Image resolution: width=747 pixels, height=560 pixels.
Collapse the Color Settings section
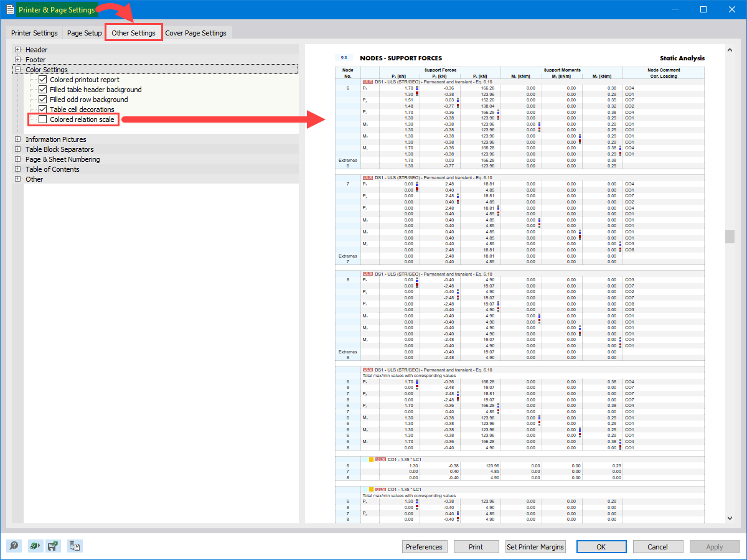pos(17,69)
